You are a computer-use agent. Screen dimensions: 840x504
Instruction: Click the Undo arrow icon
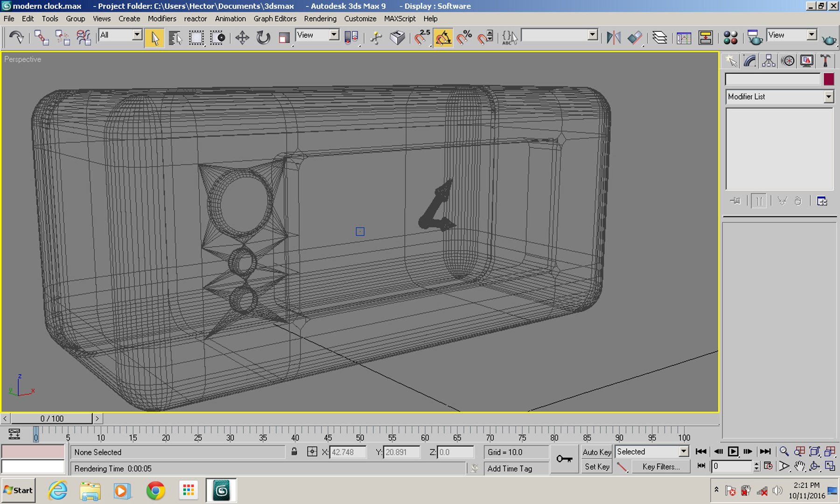(x=16, y=37)
